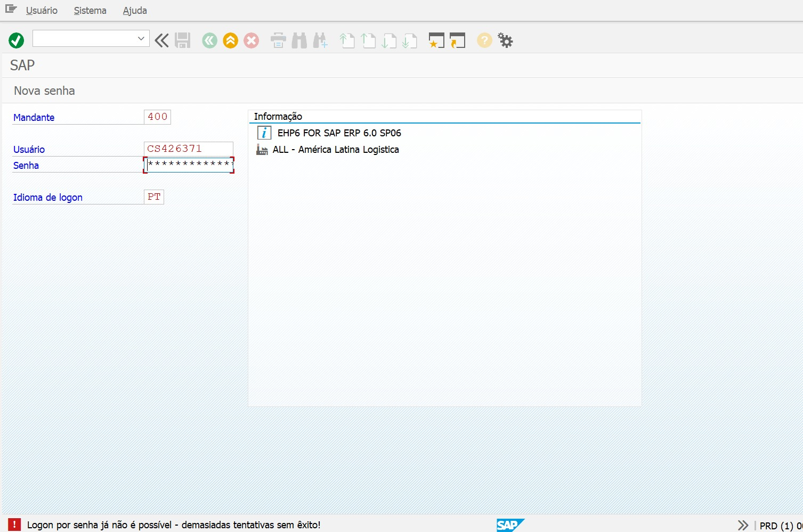Viewport: 803px width, 532px height.
Task: Collapse the command field with double chevron
Action: (161, 40)
